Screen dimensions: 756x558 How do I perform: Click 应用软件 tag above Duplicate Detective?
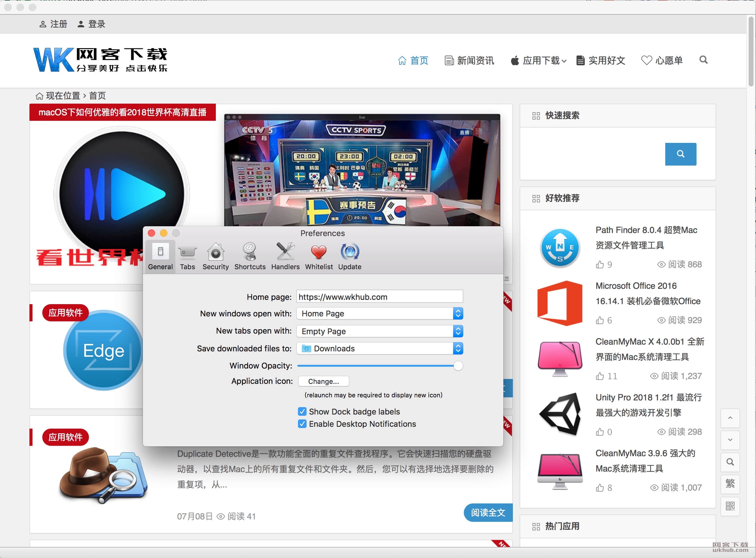click(x=65, y=437)
